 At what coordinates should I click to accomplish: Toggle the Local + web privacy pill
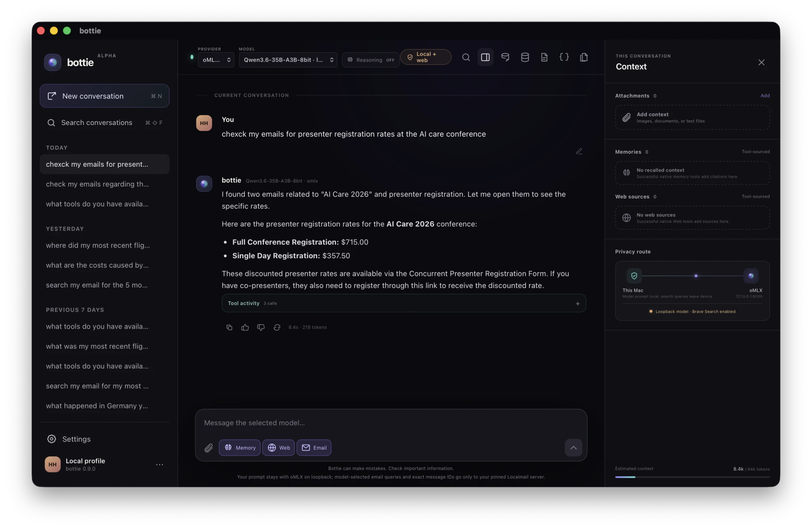point(426,57)
